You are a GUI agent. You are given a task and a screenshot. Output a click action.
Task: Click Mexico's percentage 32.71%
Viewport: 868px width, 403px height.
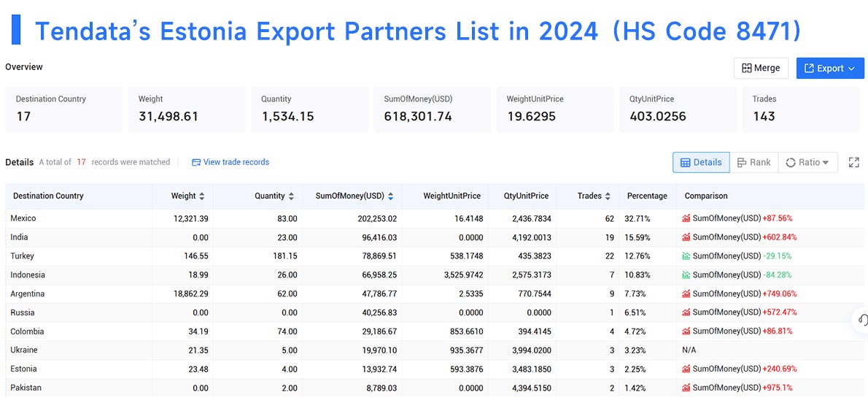638,219
